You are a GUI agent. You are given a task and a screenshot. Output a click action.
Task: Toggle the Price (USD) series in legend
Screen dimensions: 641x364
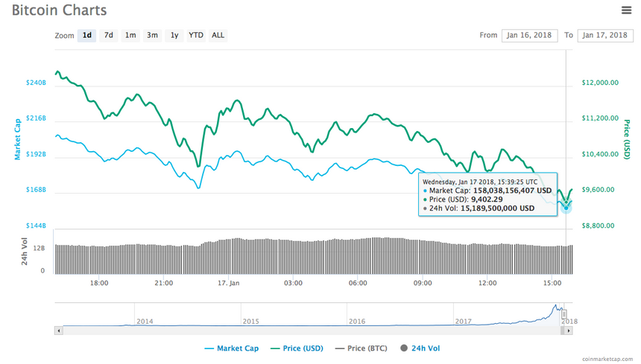295,348
